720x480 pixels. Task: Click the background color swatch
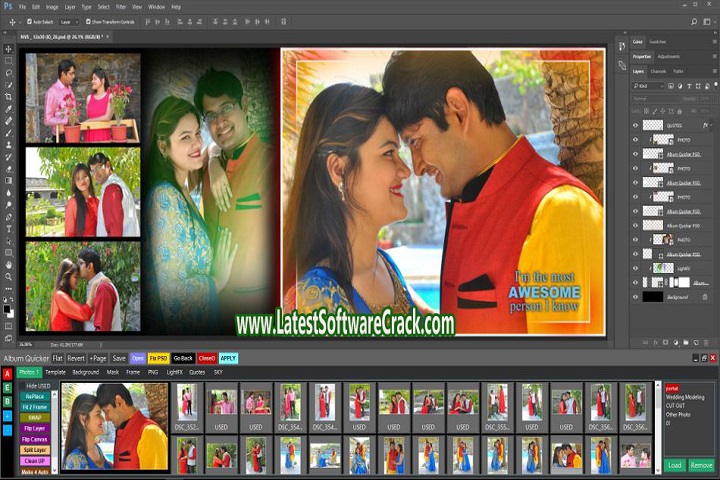[11, 314]
